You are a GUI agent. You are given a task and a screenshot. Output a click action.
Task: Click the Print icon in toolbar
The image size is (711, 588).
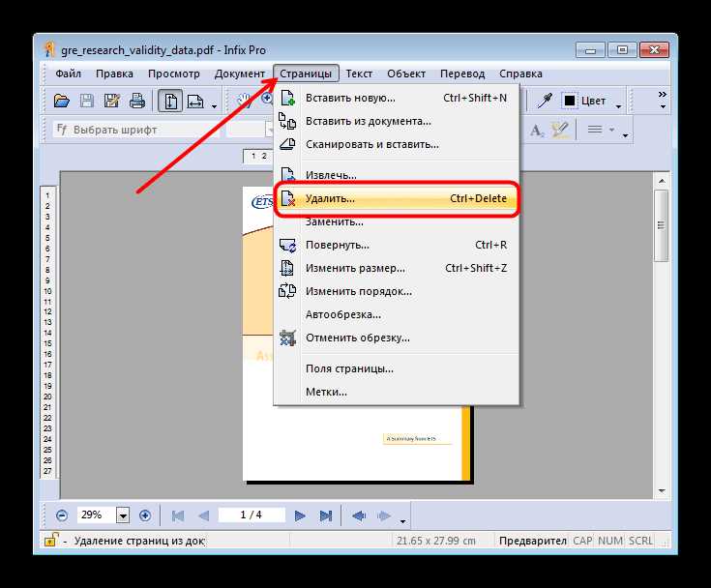point(137,101)
